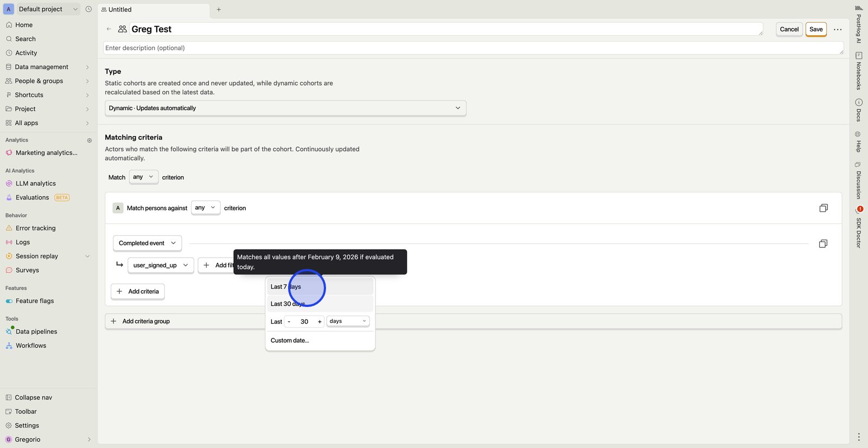Image resolution: width=868 pixels, height=448 pixels.
Task: Choose Custom date… from the list
Action: pyautogui.click(x=290, y=341)
